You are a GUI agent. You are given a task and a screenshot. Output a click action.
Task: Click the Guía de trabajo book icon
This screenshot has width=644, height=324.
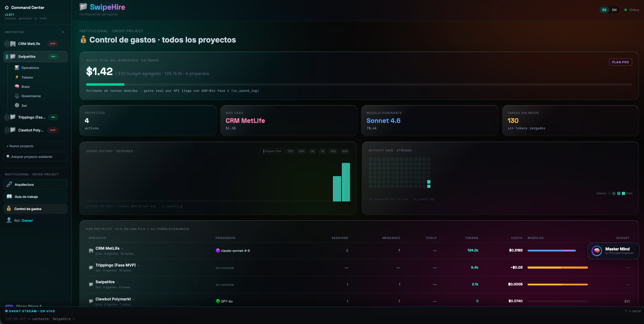point(9,196)
